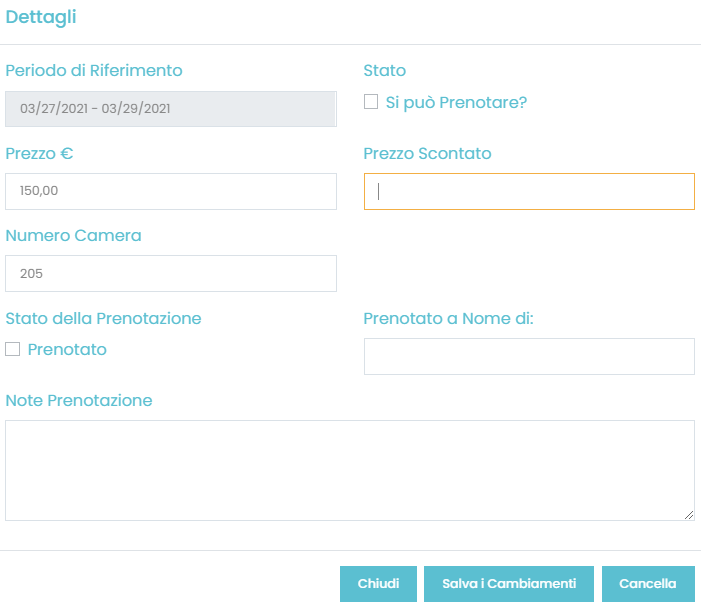
Task: Save with the 'Salva i Cambiamenti' button
Action: click(x=508, y=584)
